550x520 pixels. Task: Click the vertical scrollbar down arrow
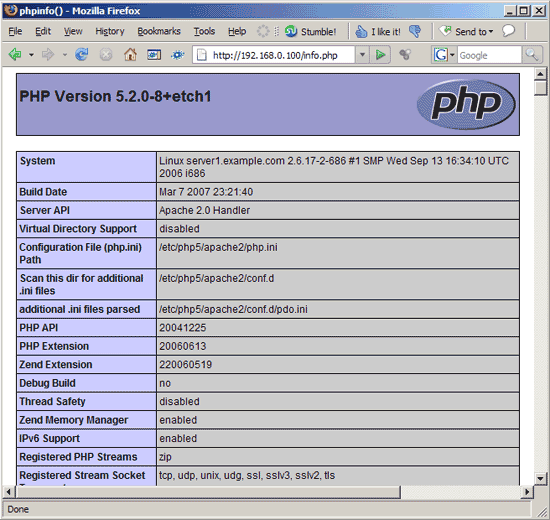pos(540,478)
